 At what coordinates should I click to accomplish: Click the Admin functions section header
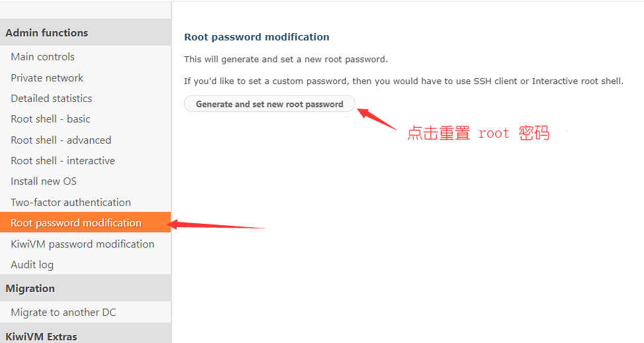85,32
